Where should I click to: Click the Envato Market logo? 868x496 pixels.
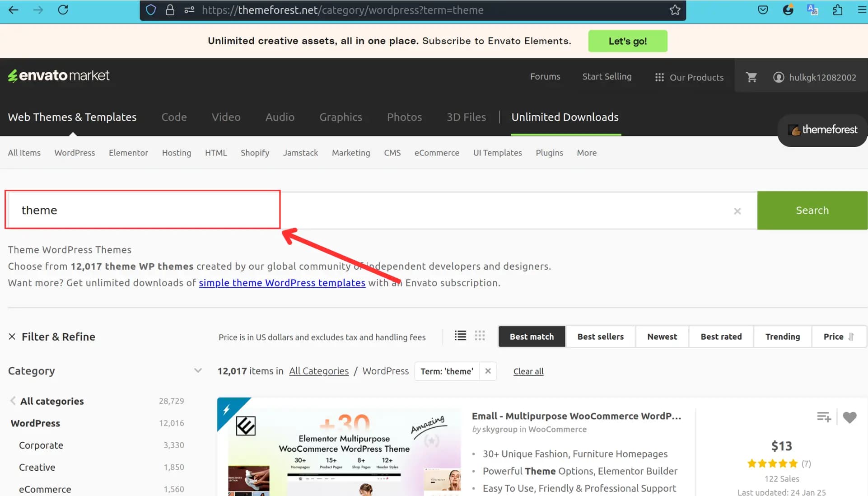pos(59,75)
